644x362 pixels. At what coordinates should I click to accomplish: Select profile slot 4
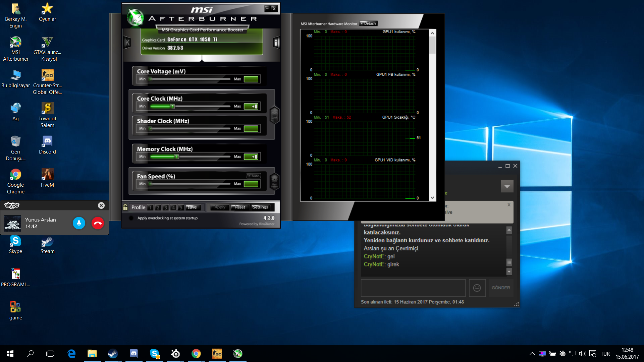173,207
